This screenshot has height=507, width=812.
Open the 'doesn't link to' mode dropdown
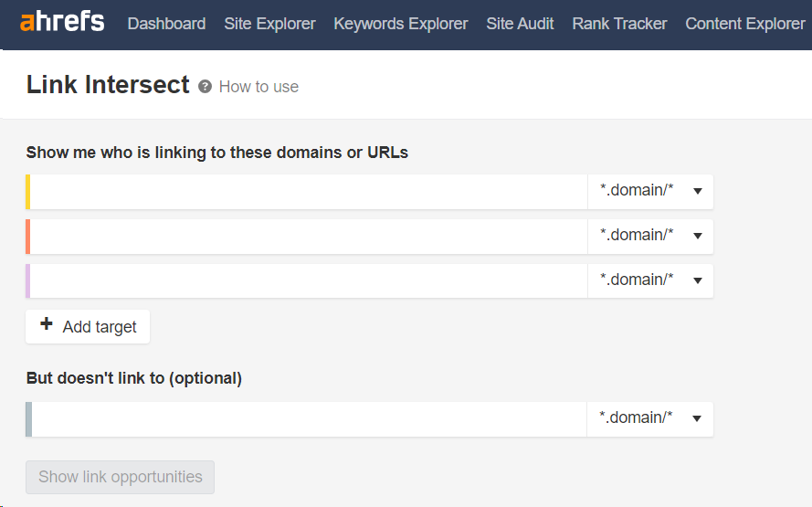(x=650, y=418)
